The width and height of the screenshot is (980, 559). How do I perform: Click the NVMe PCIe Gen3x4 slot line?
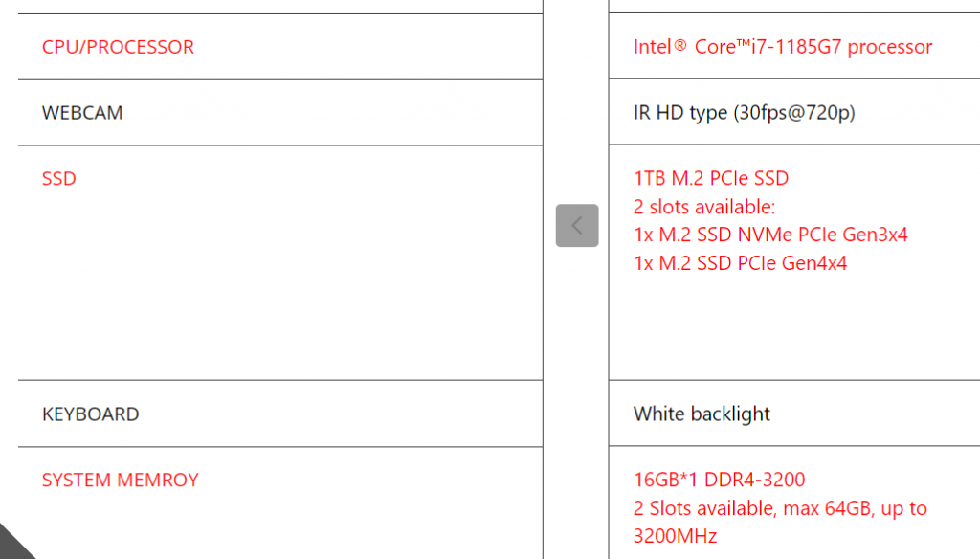(770, 235)
